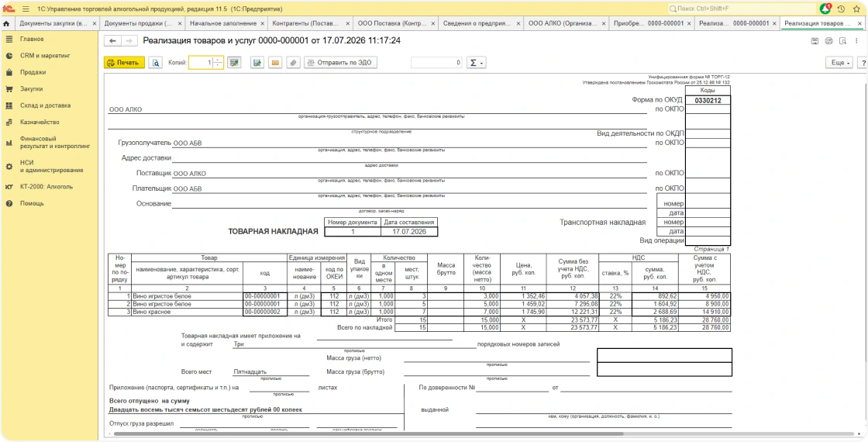Click the Грузополучатель value ООО АБВ
This screenshot has height=442, width=868.
point(188,143)
